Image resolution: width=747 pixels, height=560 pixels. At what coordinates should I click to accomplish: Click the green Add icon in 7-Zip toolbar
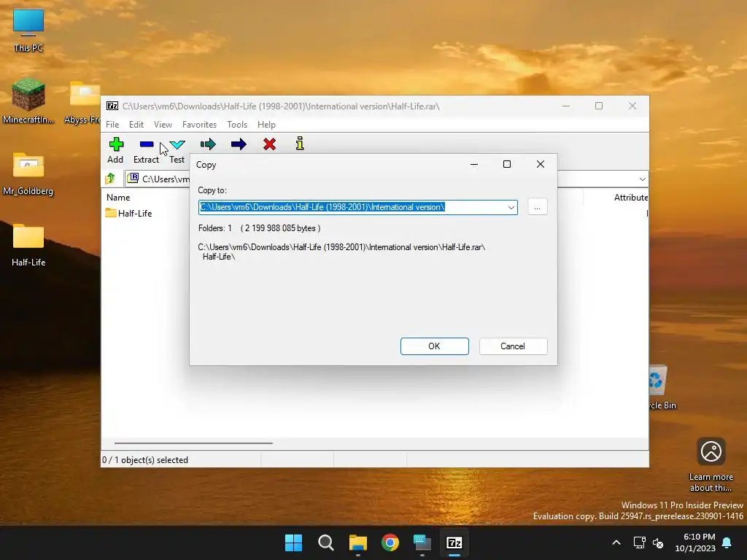(116, 144)
